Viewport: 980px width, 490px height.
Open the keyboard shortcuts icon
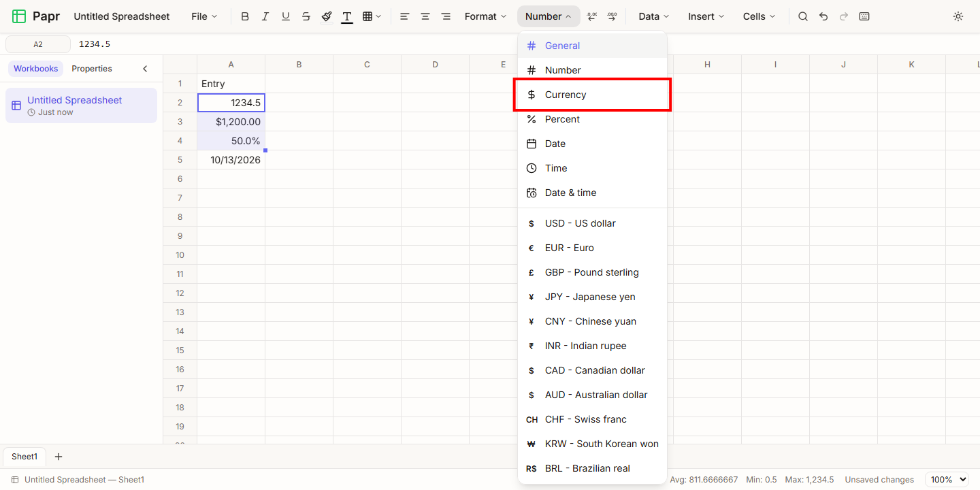pos(864,16)
